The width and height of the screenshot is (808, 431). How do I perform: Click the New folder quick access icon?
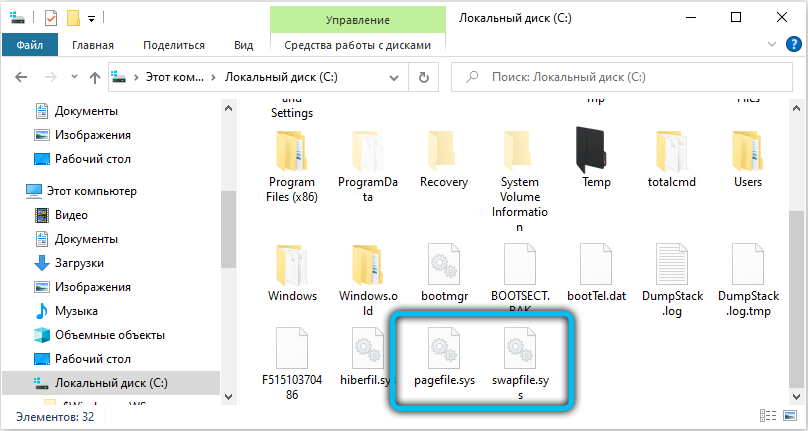tap(73, 19)
